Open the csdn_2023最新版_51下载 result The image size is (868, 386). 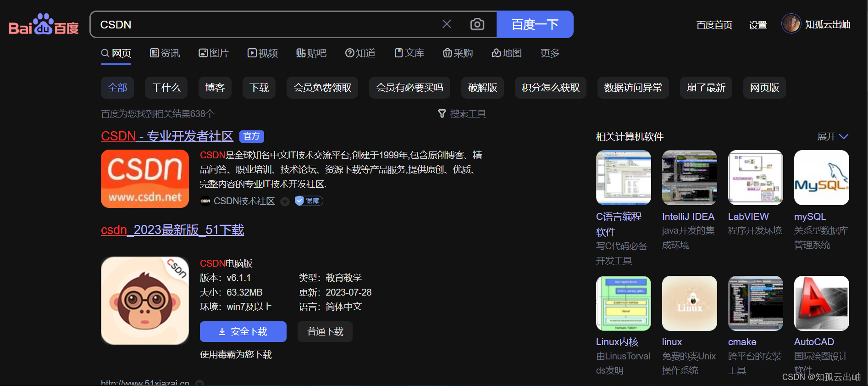coord(172,230)
